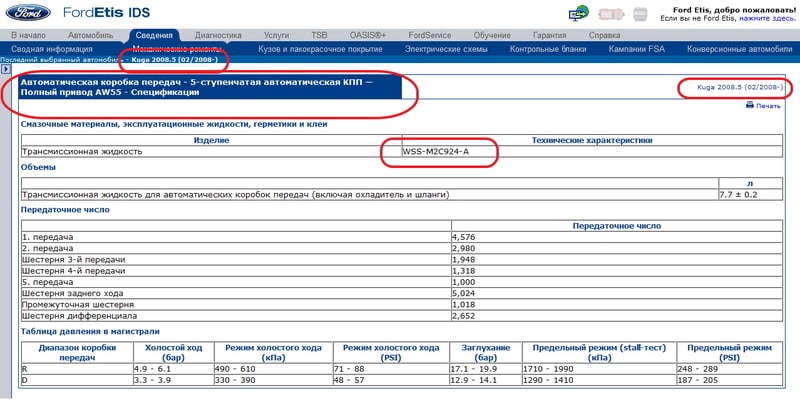800x401 pixels.
Task: Click the Заглушание (бар) column header
Action: pyautogui.click(x=486, y=353)
